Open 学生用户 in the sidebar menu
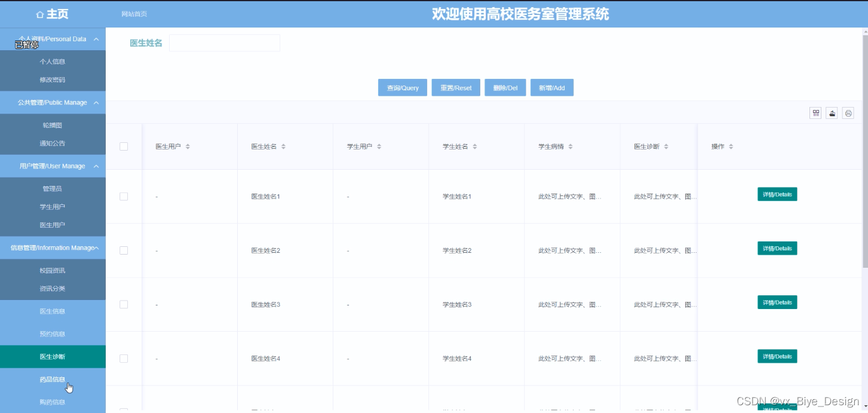Image resolution: width=868 pixels, height=413 pixels. [x=53, y=207]
